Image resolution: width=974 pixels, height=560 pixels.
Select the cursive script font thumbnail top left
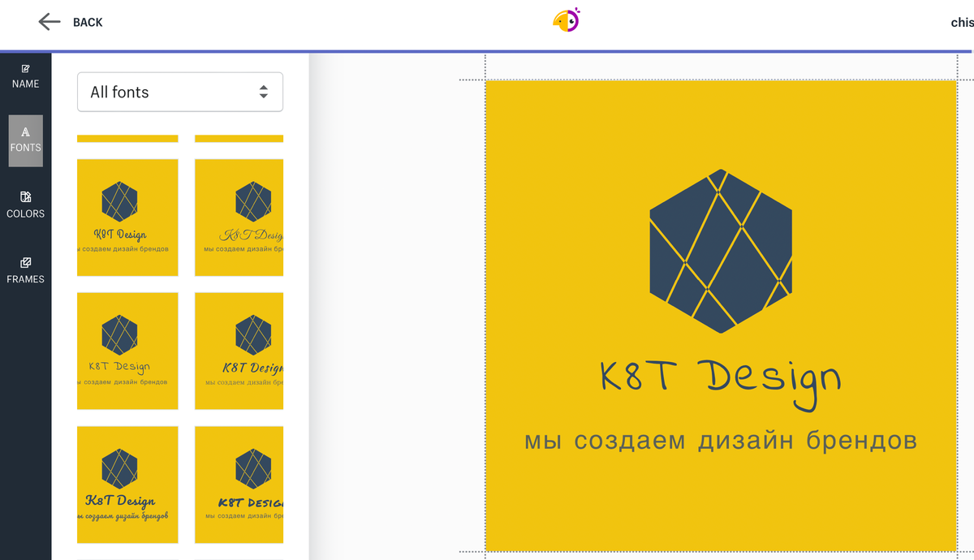point(127,217)
